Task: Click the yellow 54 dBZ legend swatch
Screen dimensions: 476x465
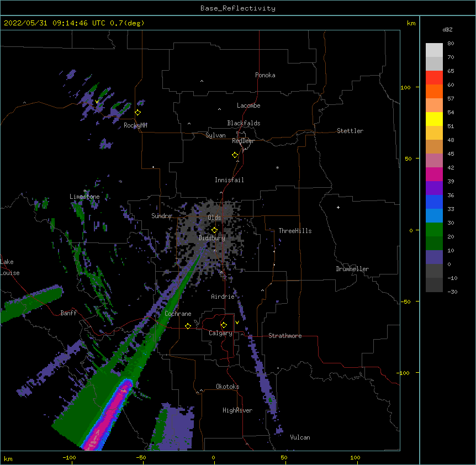Action: point(434,119)
